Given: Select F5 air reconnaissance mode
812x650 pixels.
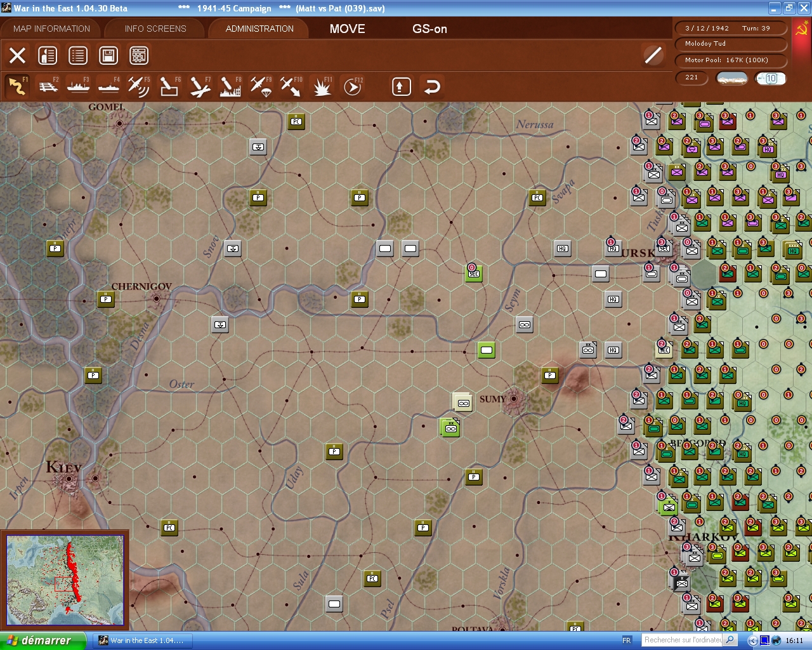Looking at the screenshot, I should [139, 86].
